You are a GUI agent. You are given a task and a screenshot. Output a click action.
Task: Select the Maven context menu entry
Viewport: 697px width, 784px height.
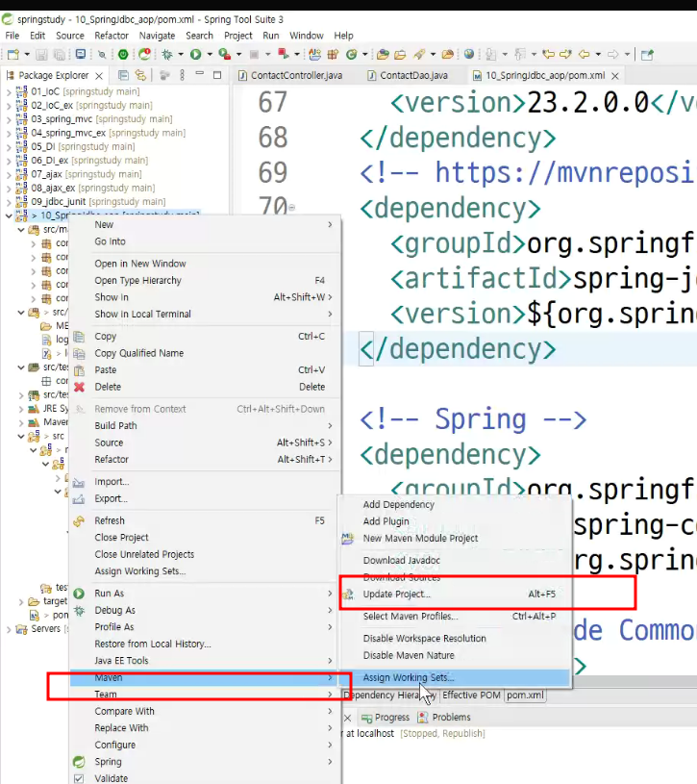point(205,677)
